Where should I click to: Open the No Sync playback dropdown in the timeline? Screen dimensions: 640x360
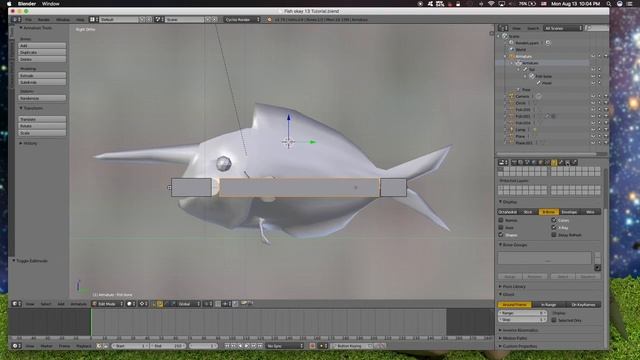pyautogui.click(x=285, y=346)
